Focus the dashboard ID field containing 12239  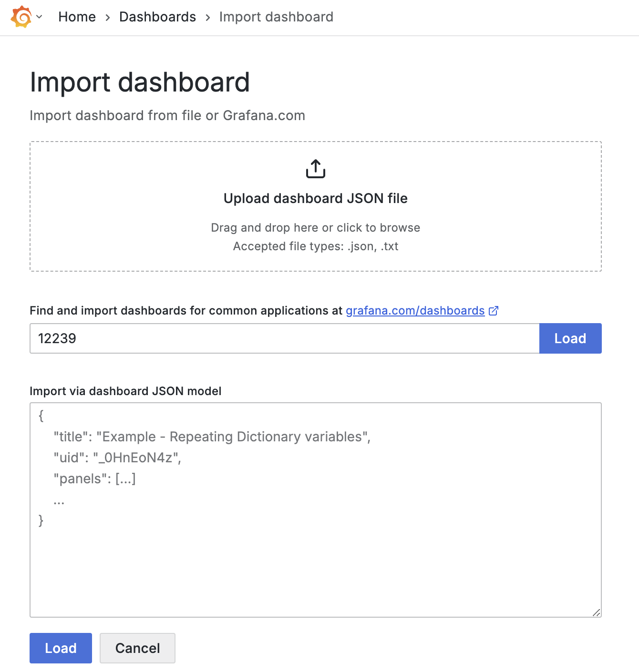pyautogui.click(x=285, y=338)
